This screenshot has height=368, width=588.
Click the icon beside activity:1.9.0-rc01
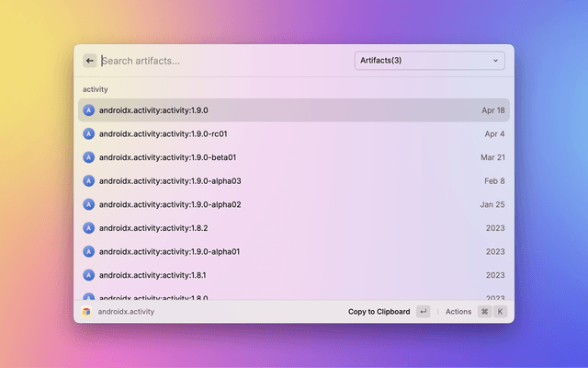(x=89, y=133)
